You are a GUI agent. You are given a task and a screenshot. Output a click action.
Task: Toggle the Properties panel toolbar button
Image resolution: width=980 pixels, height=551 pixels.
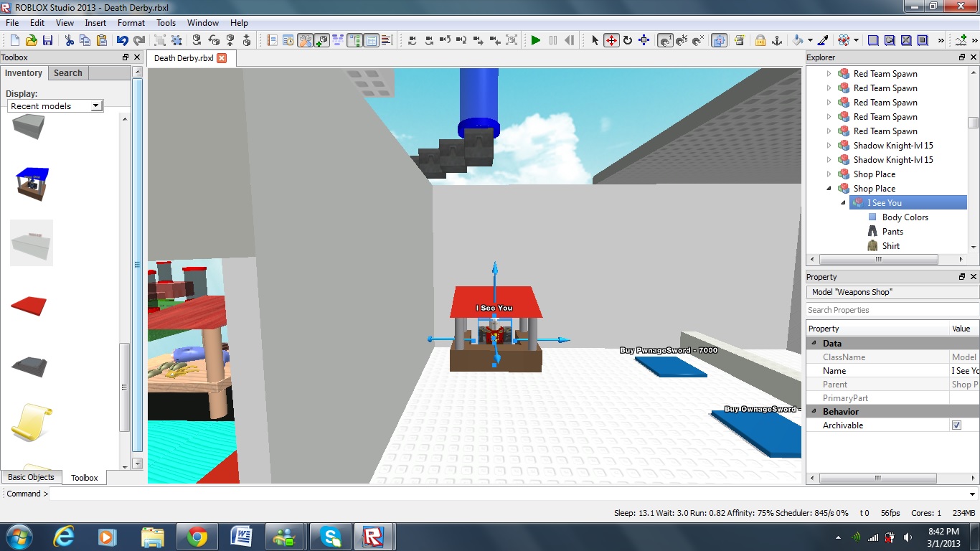pos(371,41)
